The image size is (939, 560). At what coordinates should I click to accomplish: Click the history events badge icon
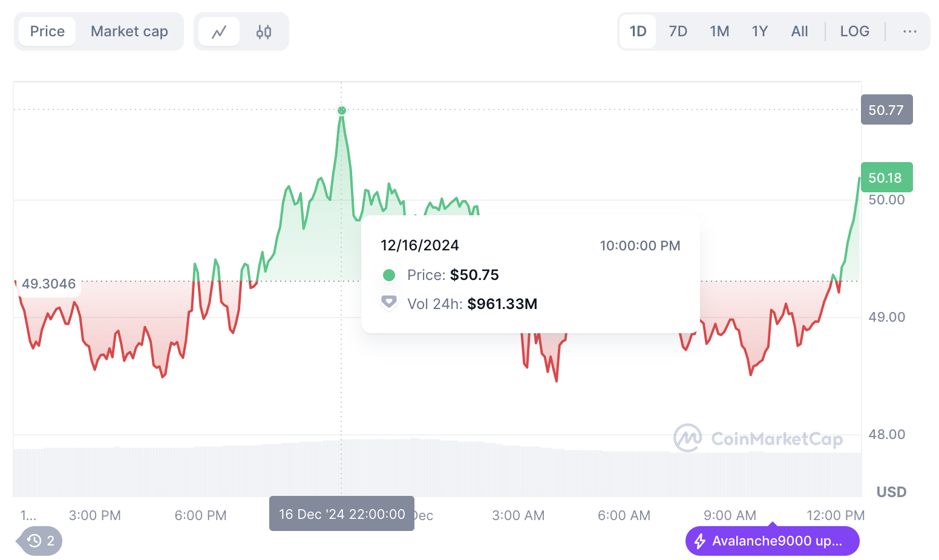[x=35, y=541]
